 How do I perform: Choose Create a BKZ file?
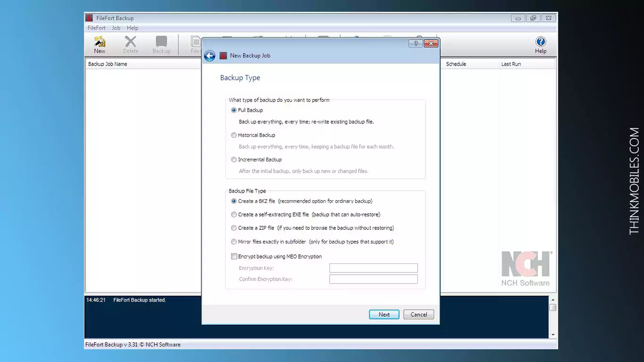tap(234, 201)
